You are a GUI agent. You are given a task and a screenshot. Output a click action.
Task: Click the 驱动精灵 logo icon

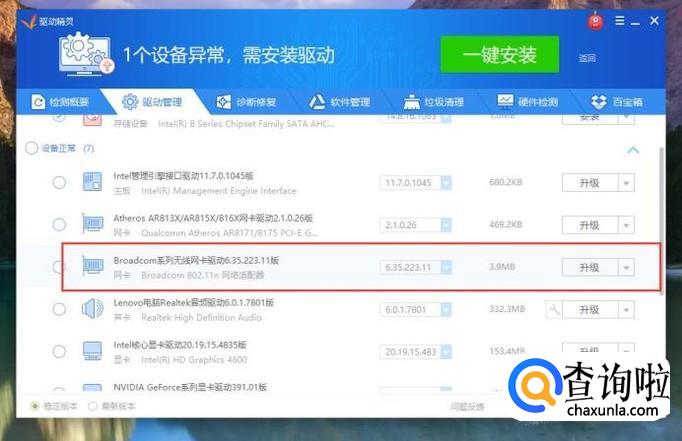(x=29, y=21)
